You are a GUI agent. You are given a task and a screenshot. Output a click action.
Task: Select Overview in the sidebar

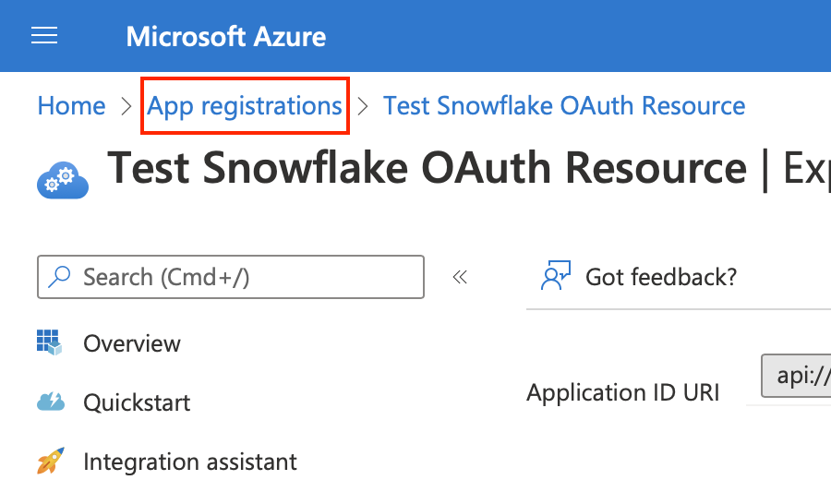(132, 343)
